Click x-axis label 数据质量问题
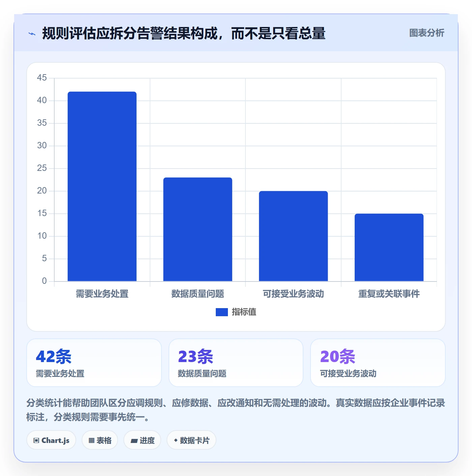This screenshot has width=472, height=476. (x=198, y=294)
